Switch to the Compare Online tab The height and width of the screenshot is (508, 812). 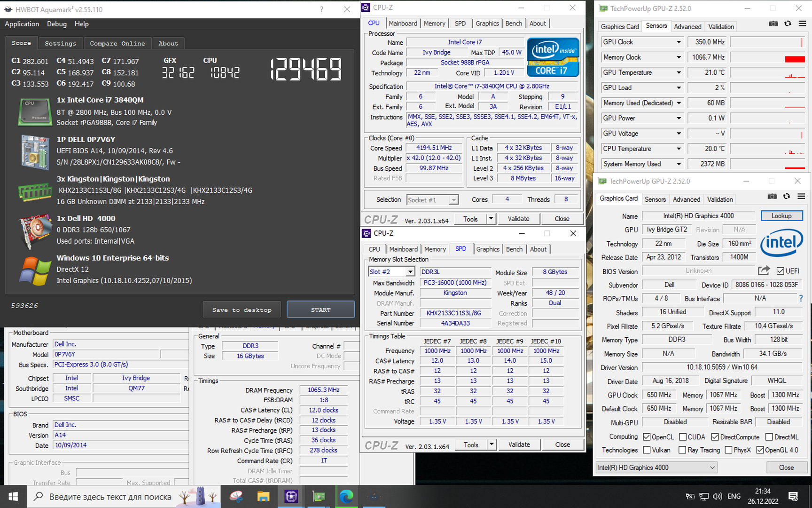pos(117,43)
